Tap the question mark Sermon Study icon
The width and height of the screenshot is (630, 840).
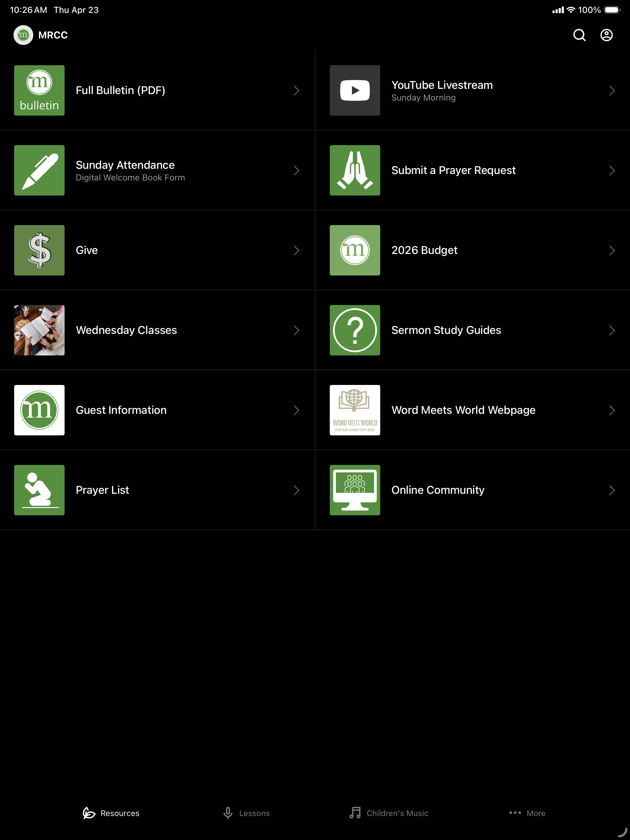click(x=355, y=330)
